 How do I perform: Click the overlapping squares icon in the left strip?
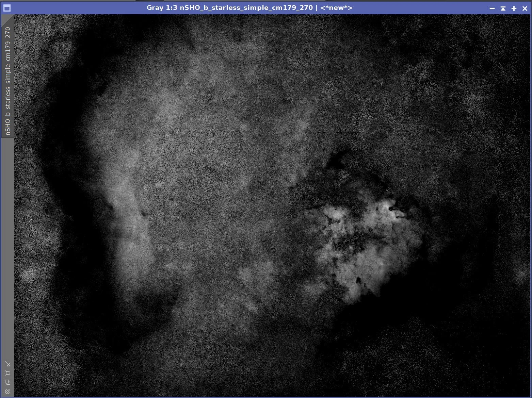7,382
